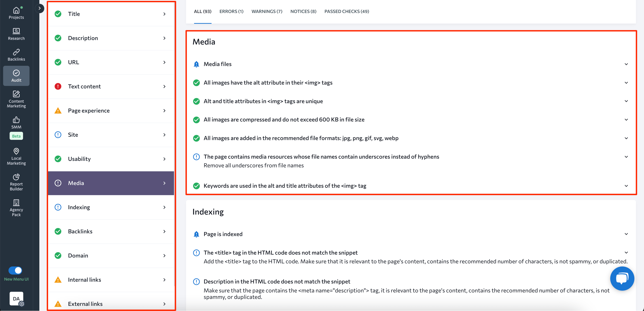Switch to the WARNINGS (7) tab
644x311 pixels.
267,11
